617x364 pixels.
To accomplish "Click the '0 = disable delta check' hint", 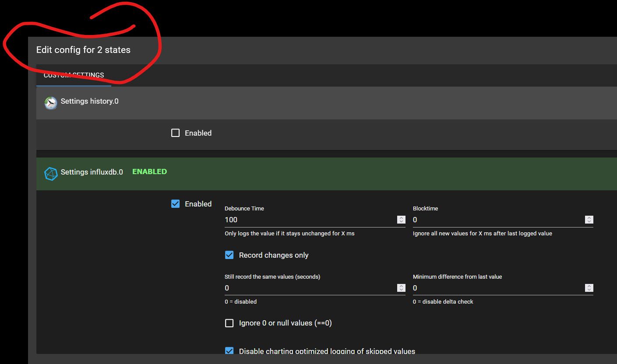I will [x=443, y=301].
